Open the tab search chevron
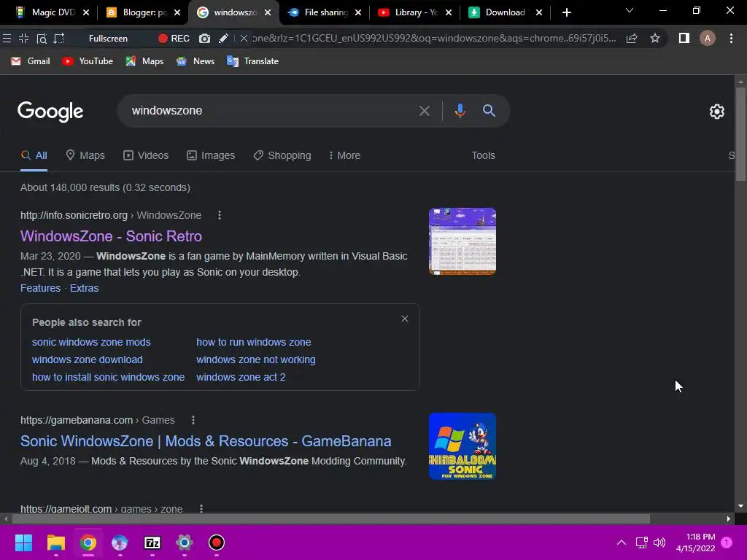The height and width of the screenshot is (560, 747). click(x=630, y=10)
